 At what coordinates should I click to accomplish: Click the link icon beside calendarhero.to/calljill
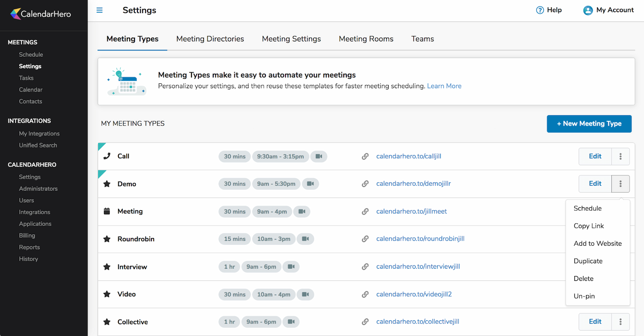(x=366, y=156)
